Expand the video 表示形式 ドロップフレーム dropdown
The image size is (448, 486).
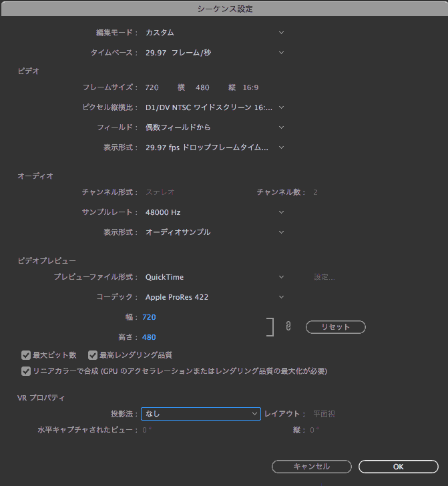214,148
